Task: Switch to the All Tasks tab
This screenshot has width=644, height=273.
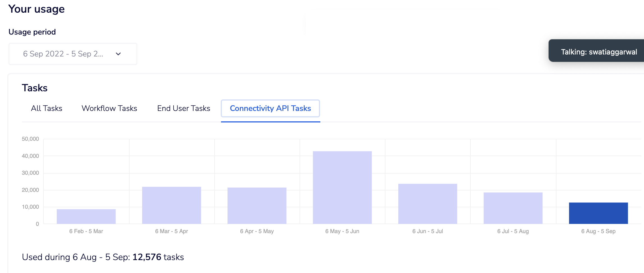Action: (x=47, y=108)
